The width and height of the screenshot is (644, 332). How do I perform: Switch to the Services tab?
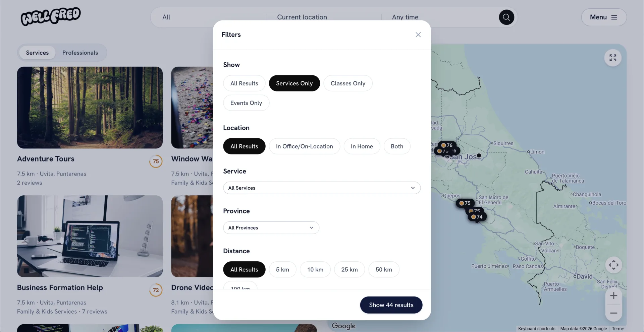pyautogui.click(x=37, y=53)
